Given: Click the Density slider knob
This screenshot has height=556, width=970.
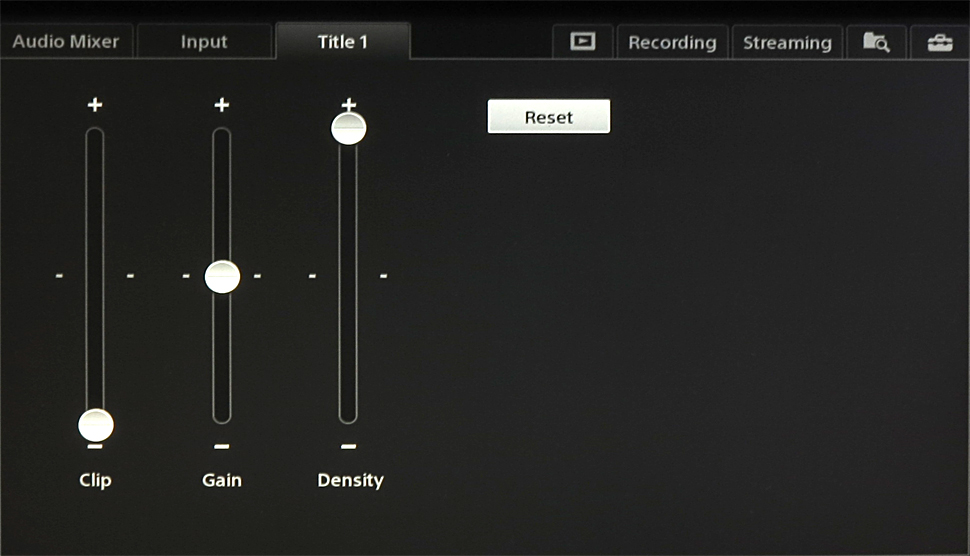Looking at the screenshot, I should (348, 128).
